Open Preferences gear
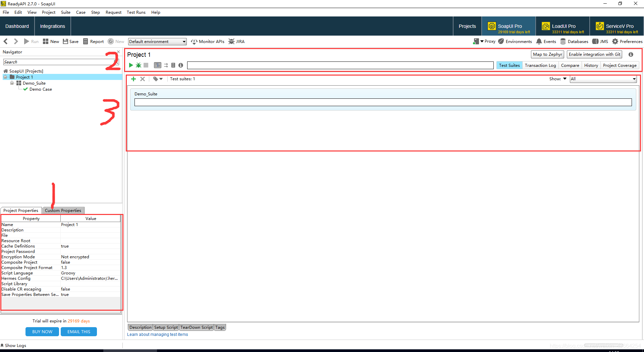The width and height of the screenshot is (644, 352). coord(627,41)
